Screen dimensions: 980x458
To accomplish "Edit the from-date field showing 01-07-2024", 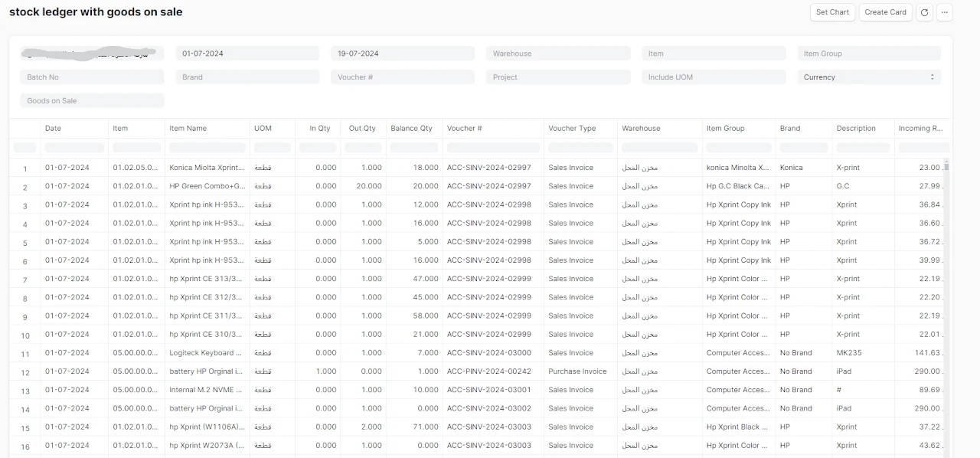I will [x=247, y=54].
